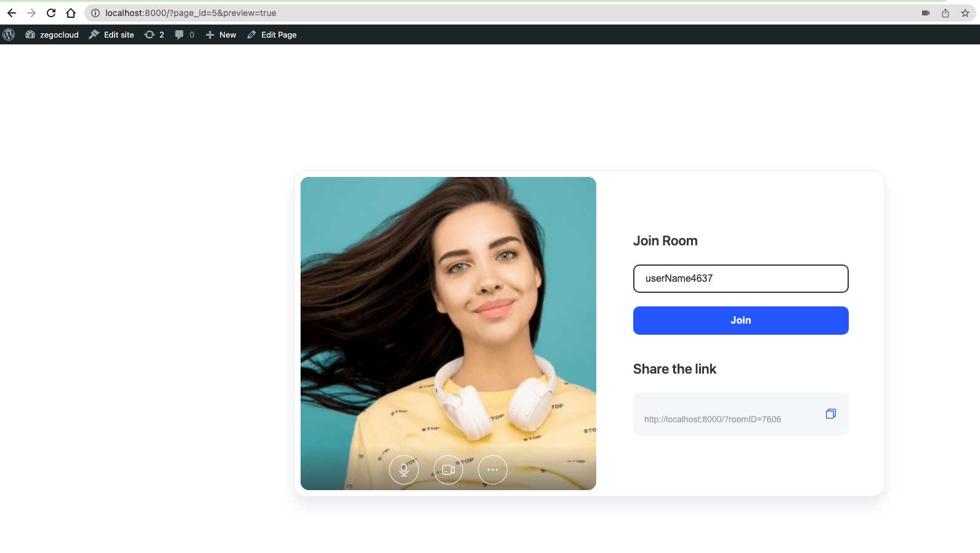Open the WordPress logo menu
The height and width of the screenshot is (553, 980).
9,35
